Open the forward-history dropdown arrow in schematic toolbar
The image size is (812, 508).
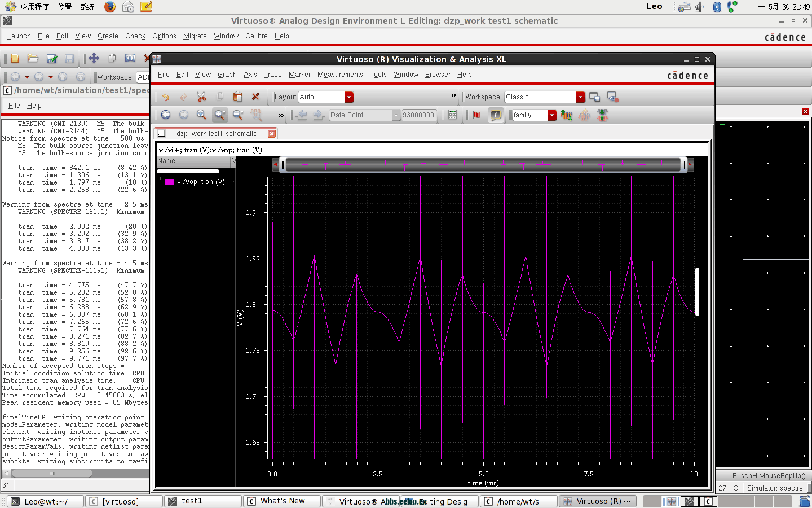(51, 77)
